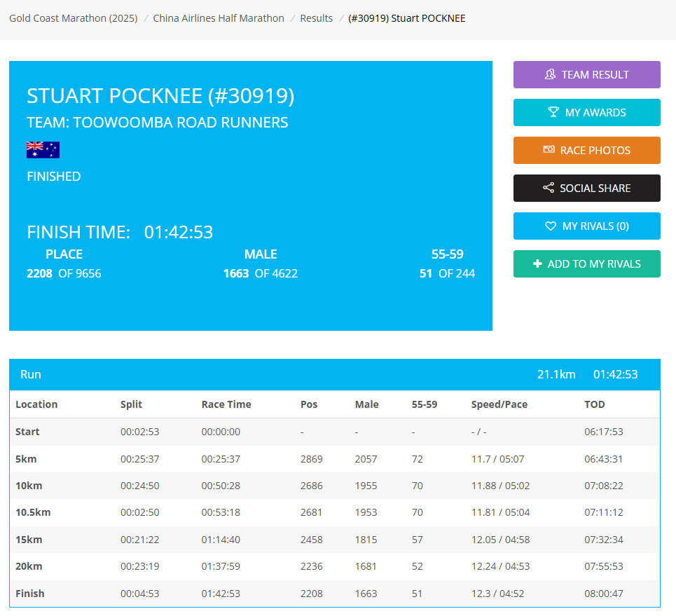Open the Results breadcrumb link
Viewport: 676px width, 616px height.
pos(316,18)
